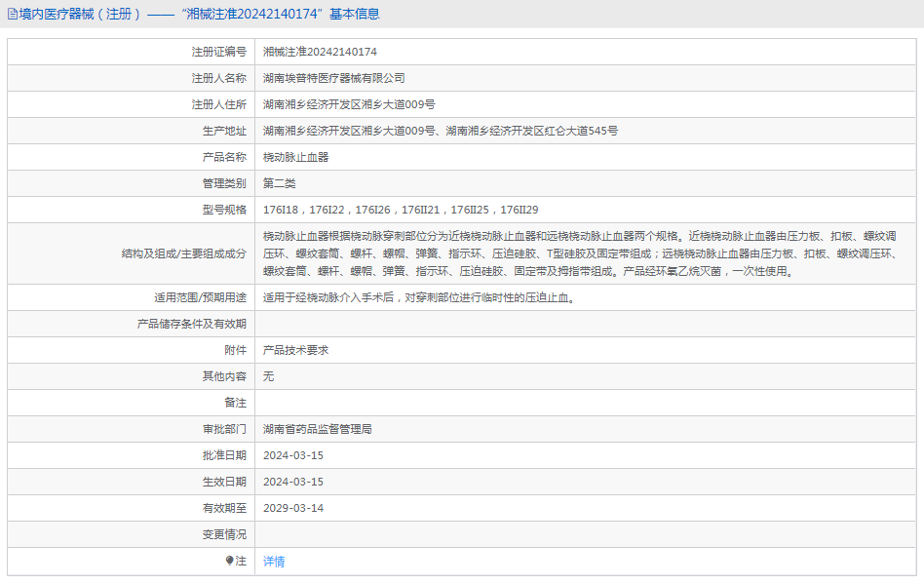The image size is (924, 584).
Task: Select product name 桡动脉止血器
Action: (296, 157)
